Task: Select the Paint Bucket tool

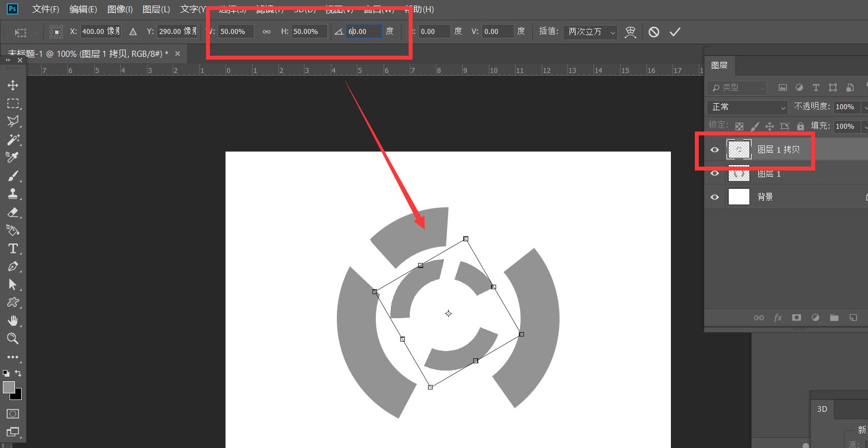Action: (x=13, y=230)
